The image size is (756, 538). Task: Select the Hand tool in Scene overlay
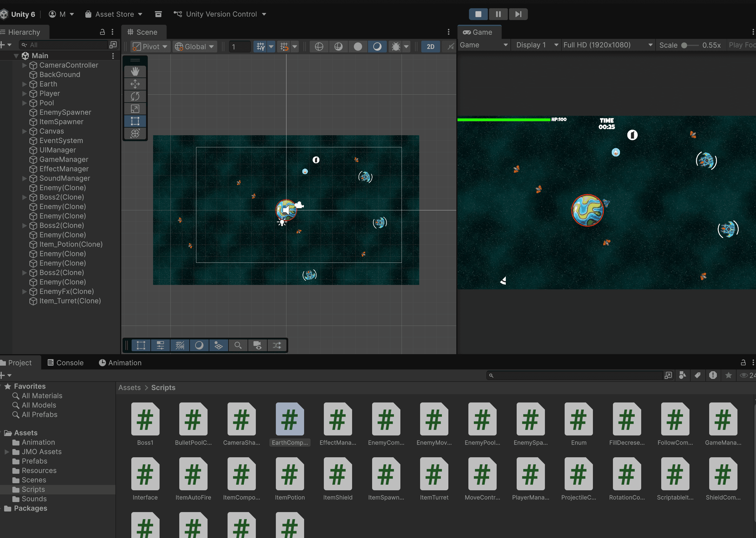pyautogui.click(x=135, y=71)
